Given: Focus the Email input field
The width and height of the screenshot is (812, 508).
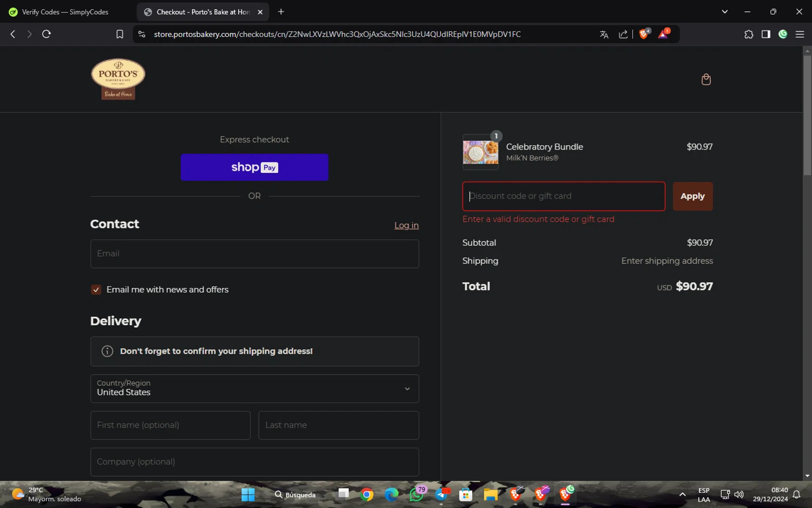Looking at the screenshot, I should coord(254,254).
